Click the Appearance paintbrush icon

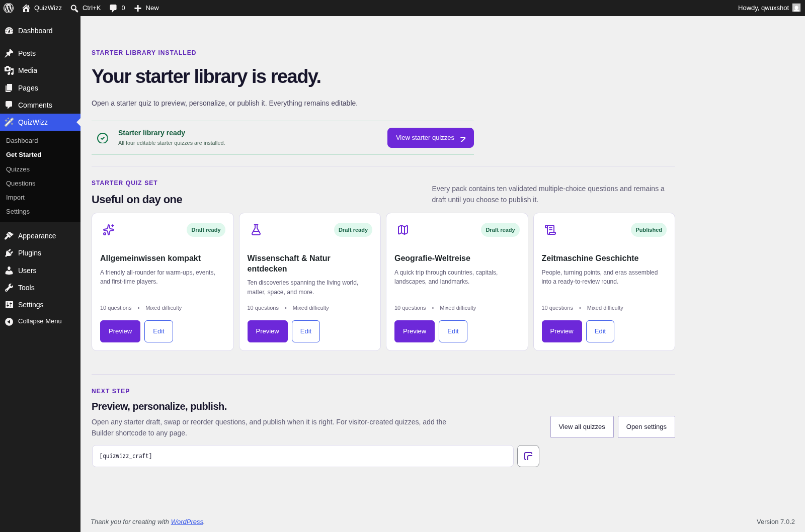(9, 236)
